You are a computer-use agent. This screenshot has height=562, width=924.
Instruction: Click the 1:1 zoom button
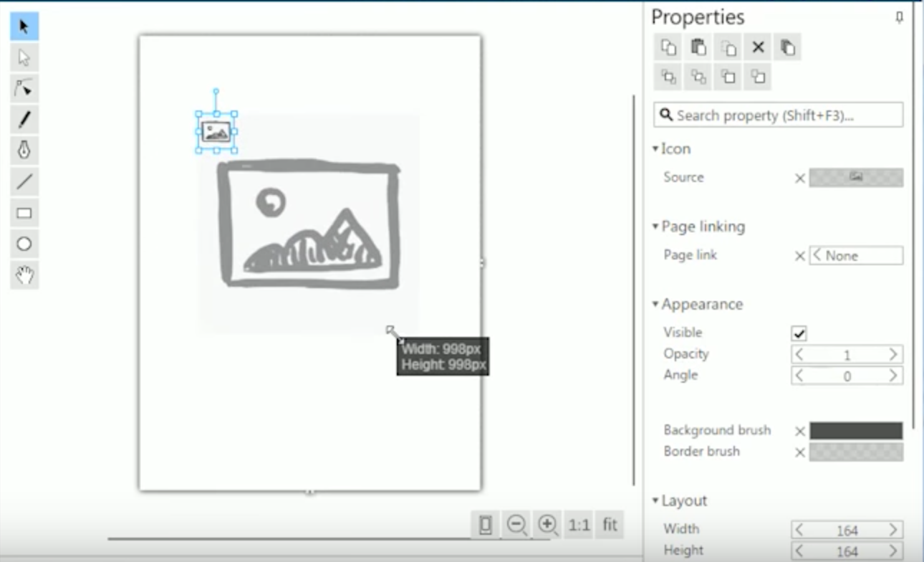tap(577, 525)
